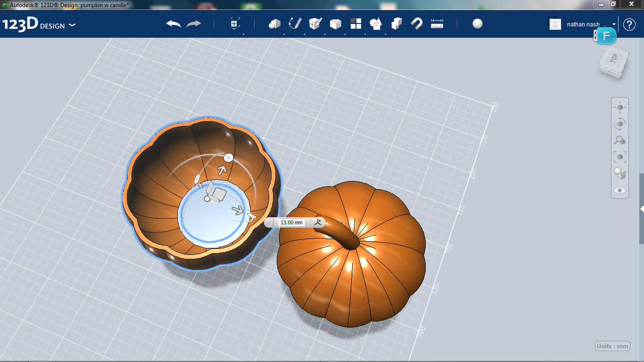Click the 13.00 mm distance input field

[292, 222]
